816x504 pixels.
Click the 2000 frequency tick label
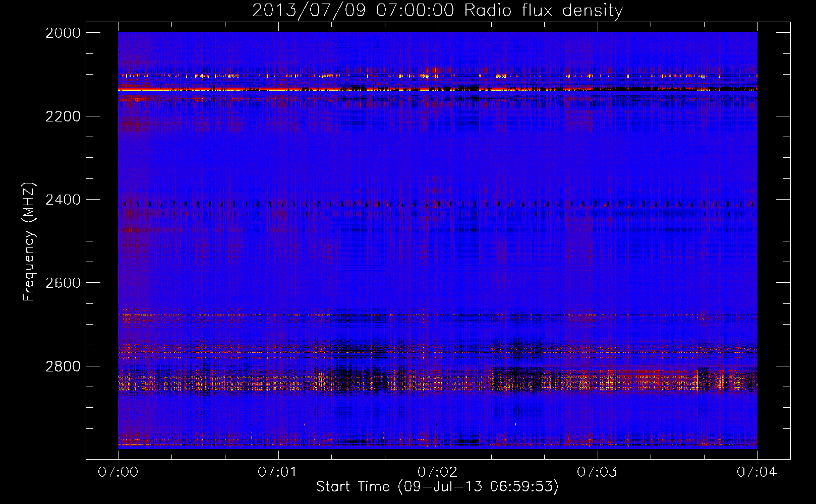tap(63, 33)
